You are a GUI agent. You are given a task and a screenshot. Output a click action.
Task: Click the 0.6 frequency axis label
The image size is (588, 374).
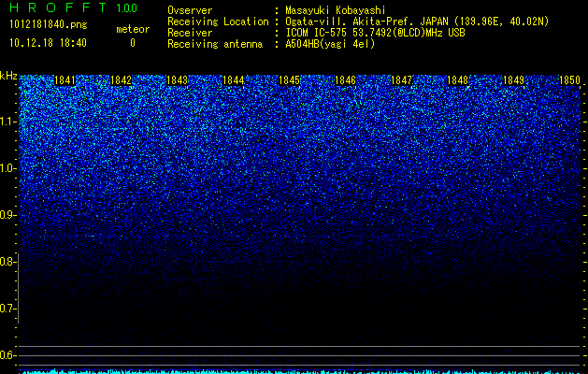8,355
